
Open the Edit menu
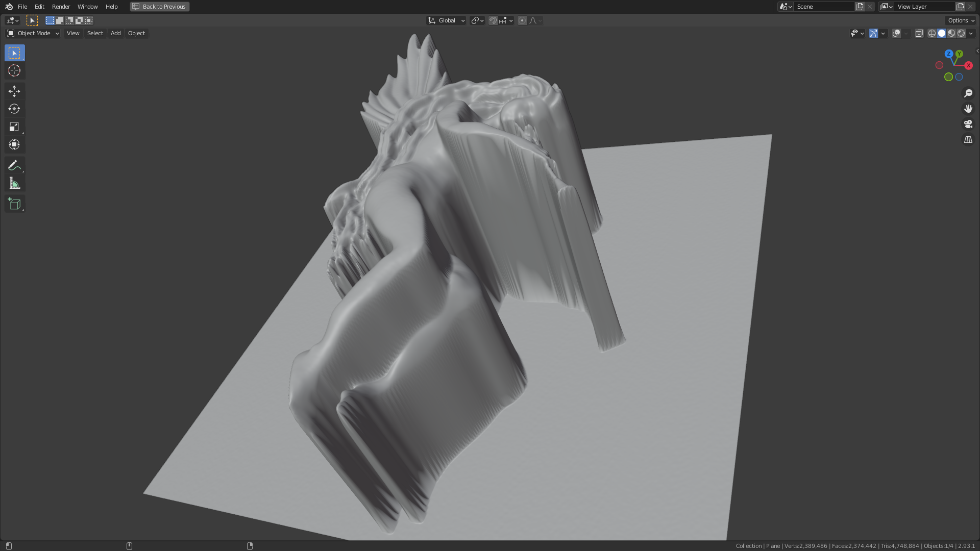pos(39,7)
